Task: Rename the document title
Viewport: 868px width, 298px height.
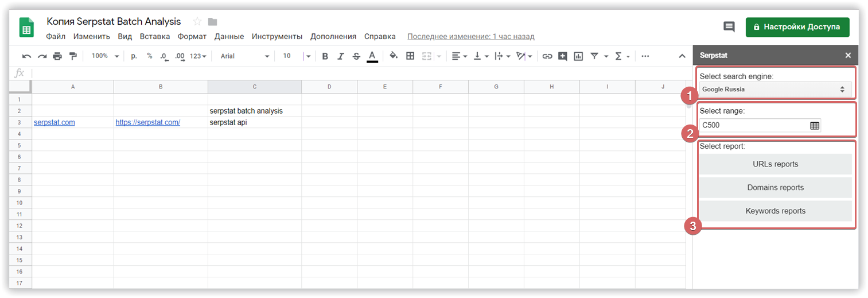Action: [x=114, y=22]
